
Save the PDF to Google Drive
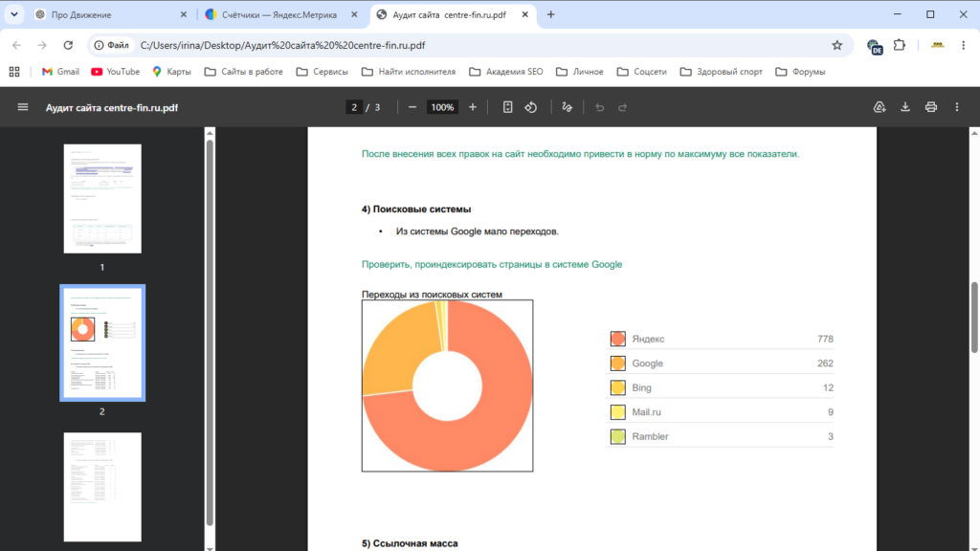coord(880,107)
